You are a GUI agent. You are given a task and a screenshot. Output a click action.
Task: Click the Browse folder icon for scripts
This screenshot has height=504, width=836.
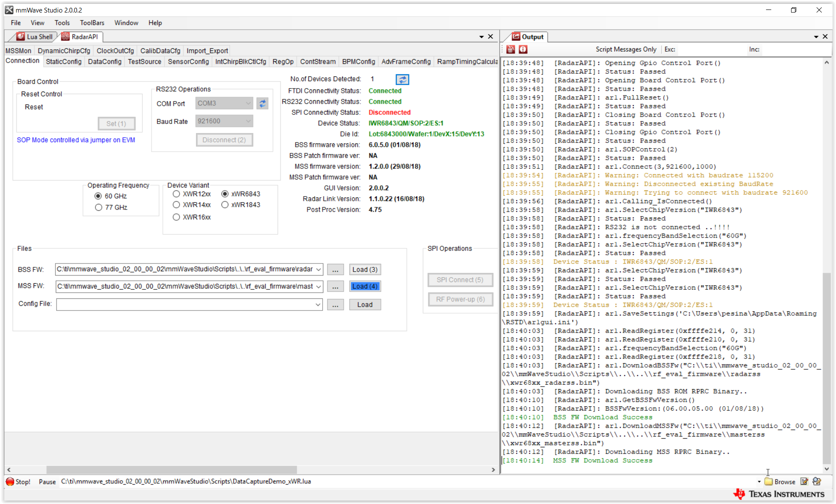coord(769,482)
